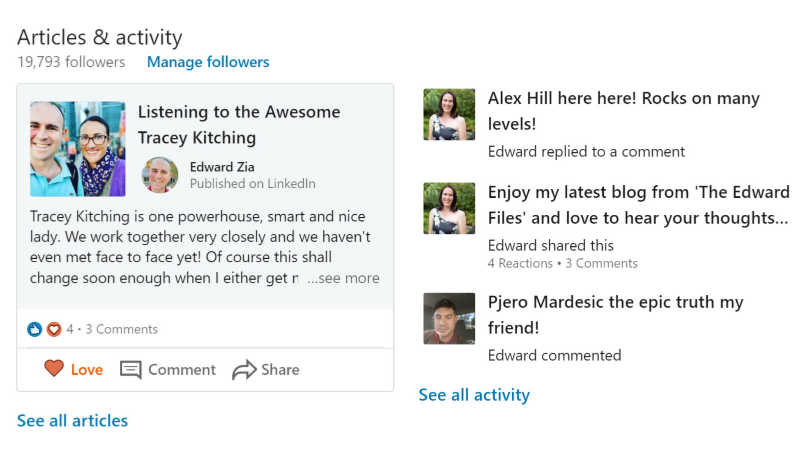View the 3 Comments on the article
Image resolution: width=800 pixels, height=450 pixels.
[x=121, y=329]
